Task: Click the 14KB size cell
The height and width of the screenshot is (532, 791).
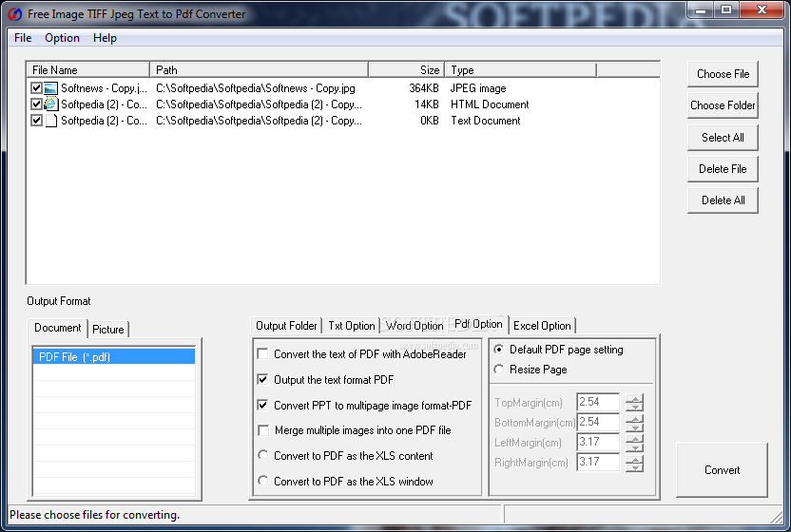Action: 426,104
